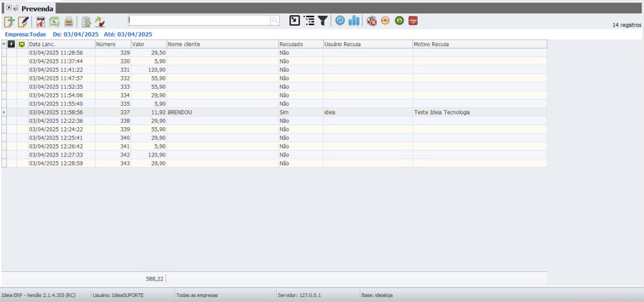The image size is (644, 302).
Task: Switch to the Prevenda tab
Action: coord(37,8)
